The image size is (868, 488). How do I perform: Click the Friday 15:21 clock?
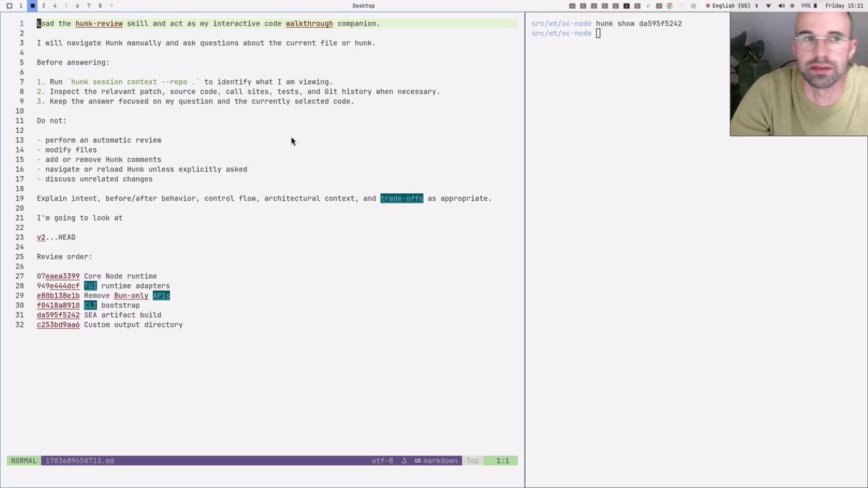pos(844,6)
